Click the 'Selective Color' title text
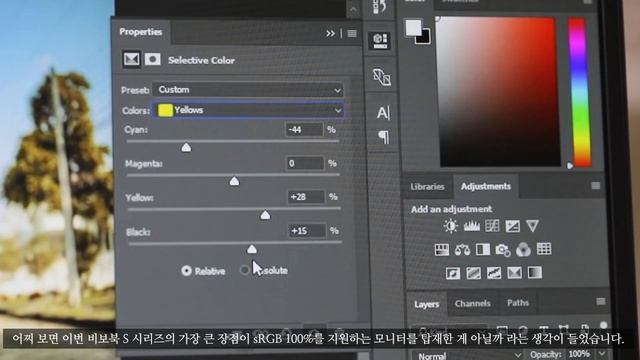This screenshot has width=640, height=360. click(x=201, y=60)
